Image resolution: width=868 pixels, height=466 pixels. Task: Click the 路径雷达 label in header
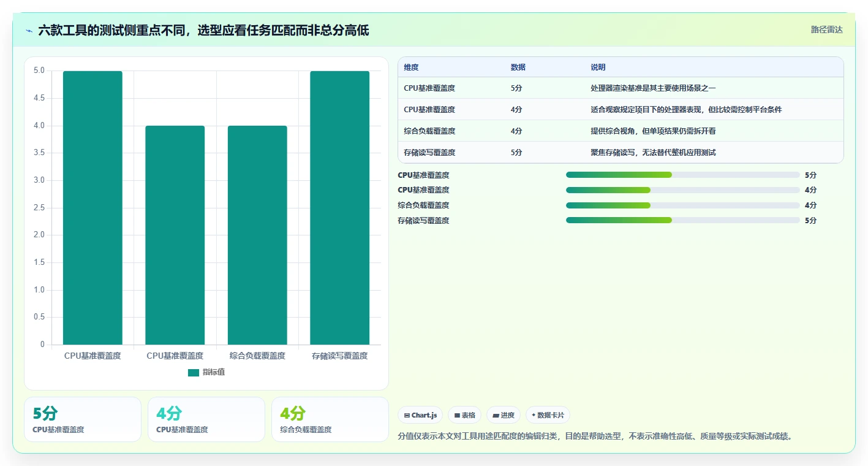(826, 29)
